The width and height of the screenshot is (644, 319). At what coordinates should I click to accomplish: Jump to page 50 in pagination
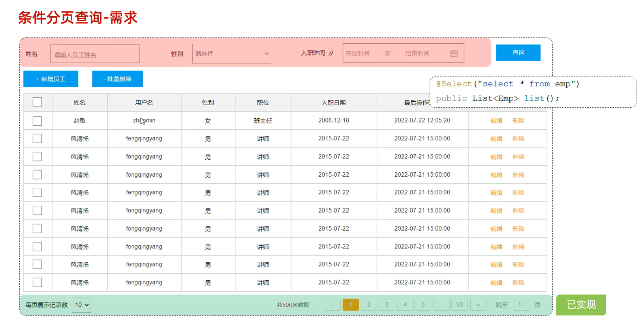459,305
